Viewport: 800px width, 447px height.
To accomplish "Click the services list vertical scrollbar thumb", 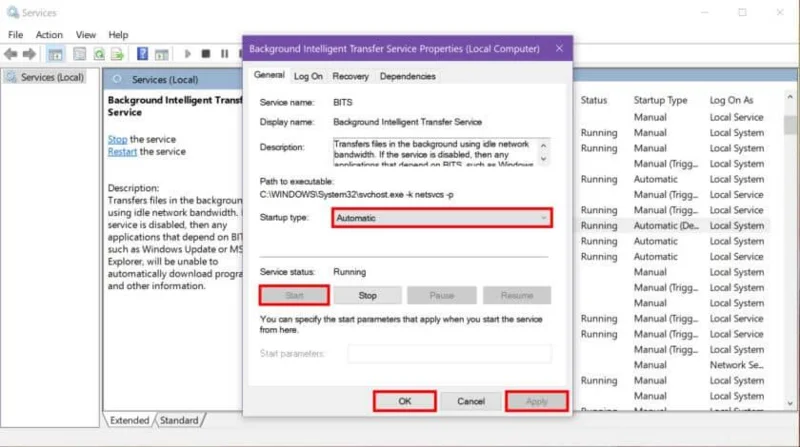I will (790, 125).
